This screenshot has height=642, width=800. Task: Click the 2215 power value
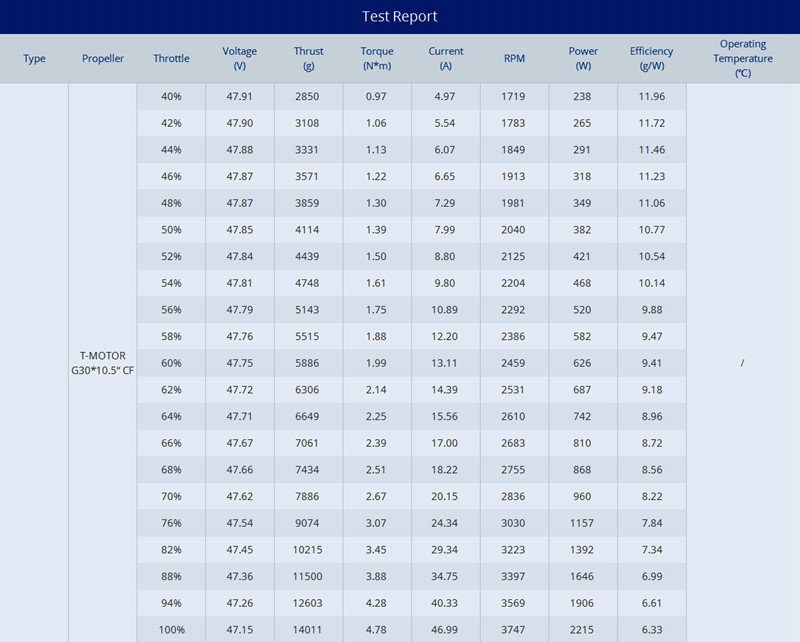tap(582, 630)
